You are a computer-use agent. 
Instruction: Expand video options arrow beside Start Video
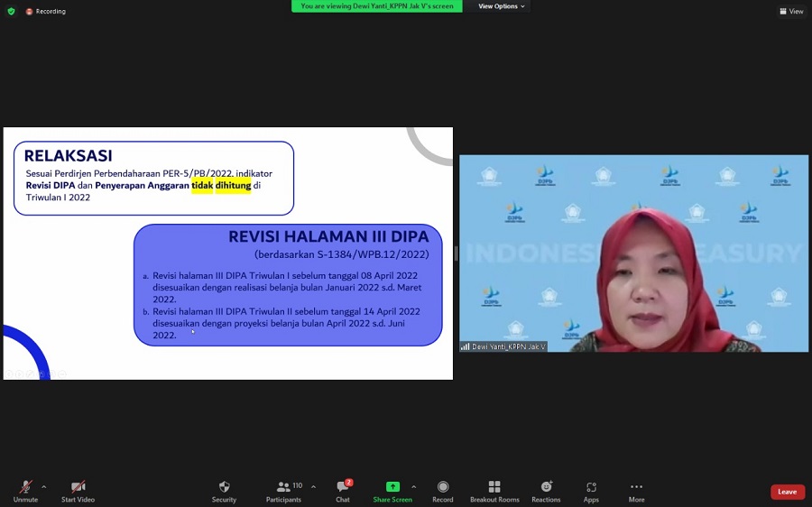pos(97,486)
